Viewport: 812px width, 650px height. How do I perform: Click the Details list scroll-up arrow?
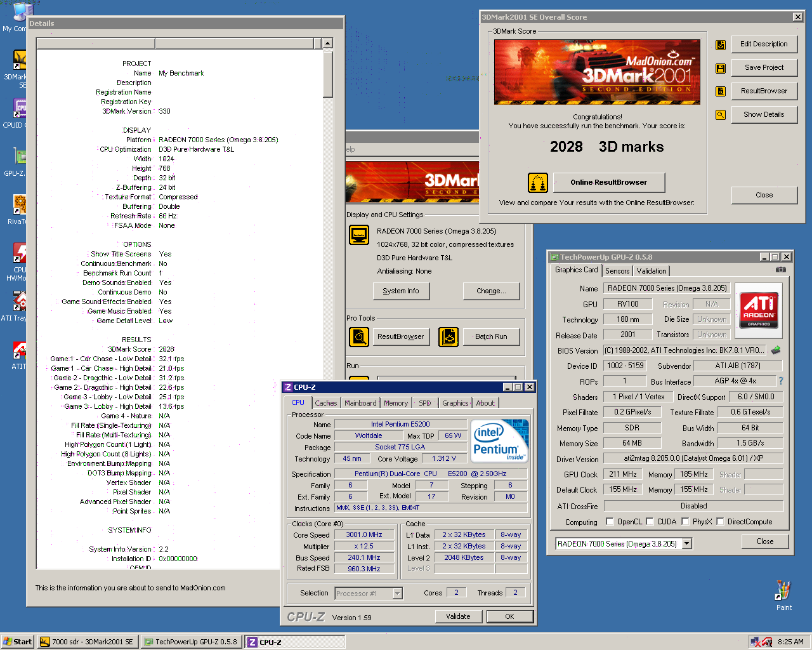[327, 43]
